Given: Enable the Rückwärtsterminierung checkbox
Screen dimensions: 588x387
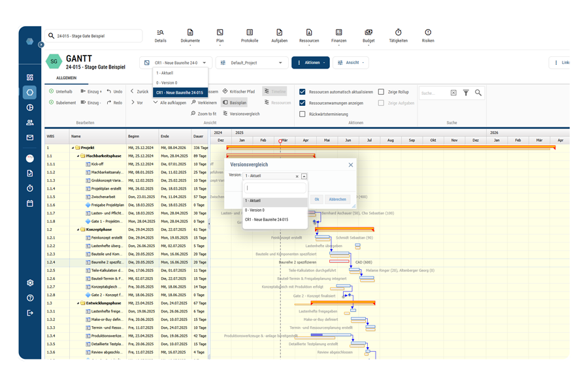Looking at the screenshot, I should tap(302, 114).
